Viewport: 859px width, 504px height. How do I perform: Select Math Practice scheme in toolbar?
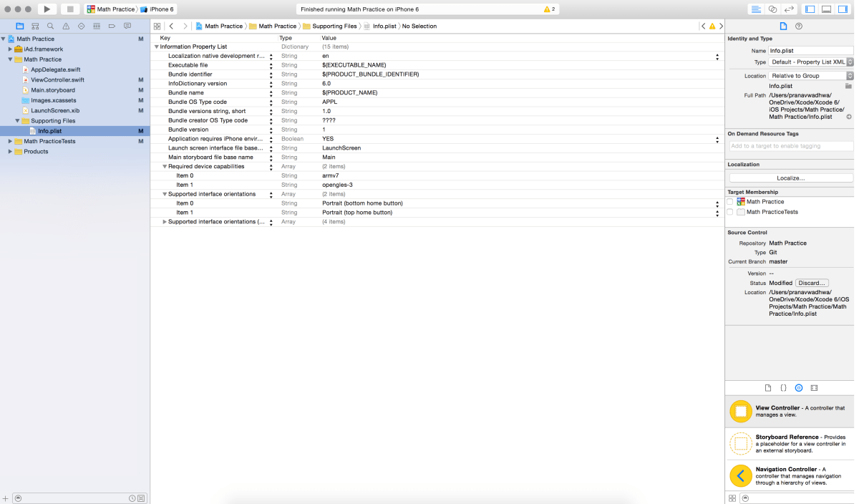coord(111,9)
